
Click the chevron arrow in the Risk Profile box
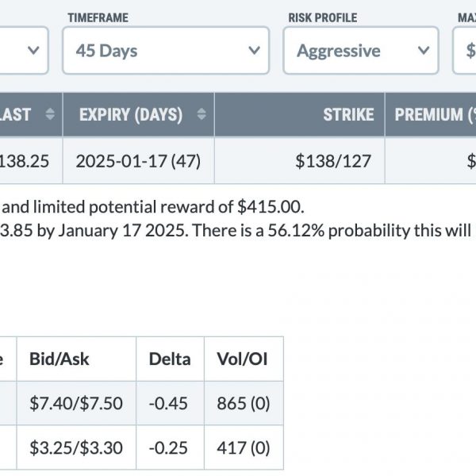pos(424,50)
